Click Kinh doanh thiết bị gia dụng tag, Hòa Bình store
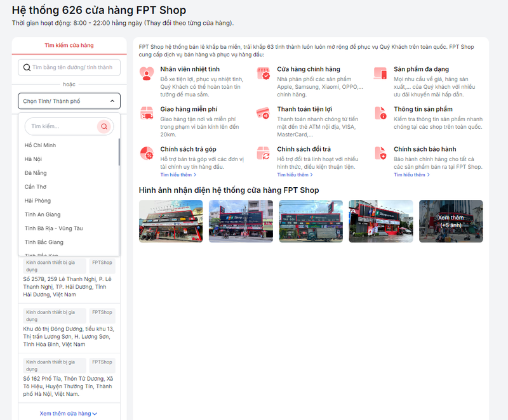The width and height of the screenshot is (508, 420). 55,316
